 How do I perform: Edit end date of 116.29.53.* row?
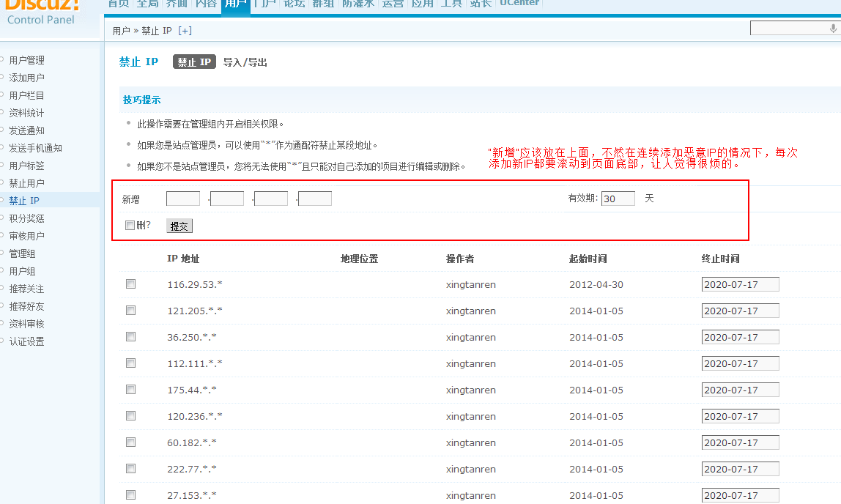pyautogui.click(x=740, y=284)
